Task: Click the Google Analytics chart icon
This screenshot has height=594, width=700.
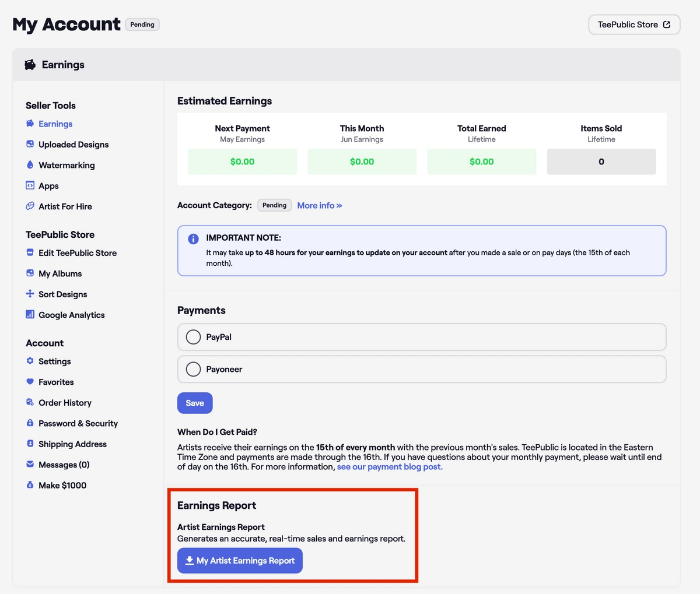Action: 30,315
